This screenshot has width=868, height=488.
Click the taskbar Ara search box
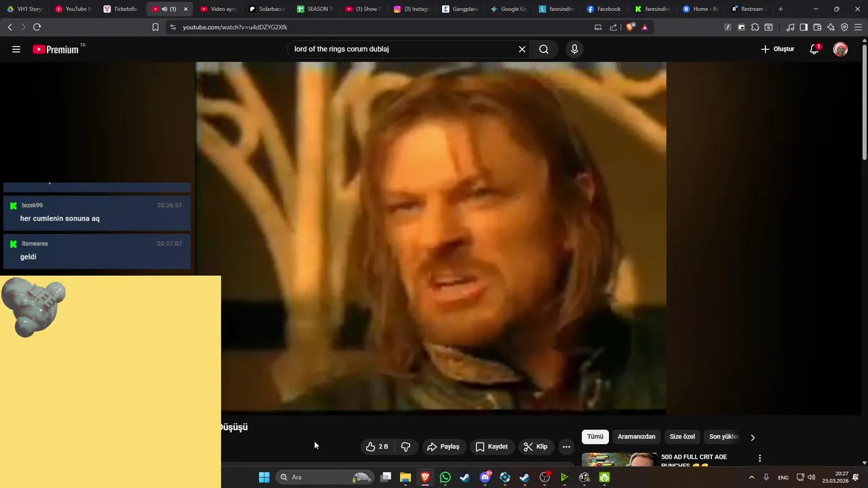(x=325, y=477)
